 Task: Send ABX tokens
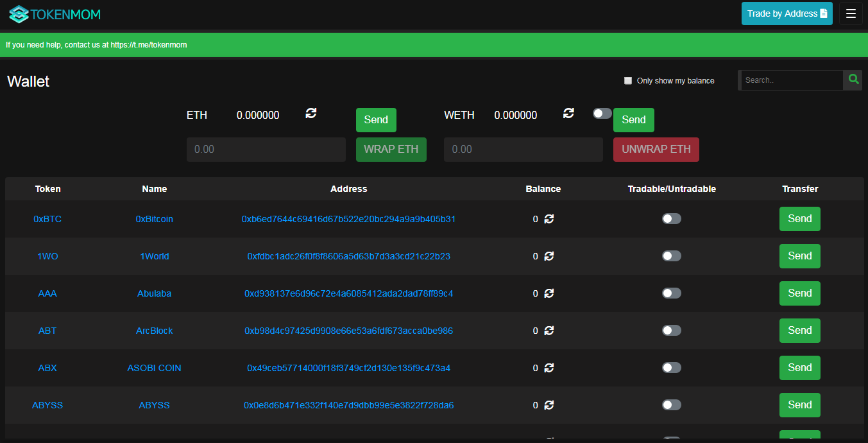[800, 368]
